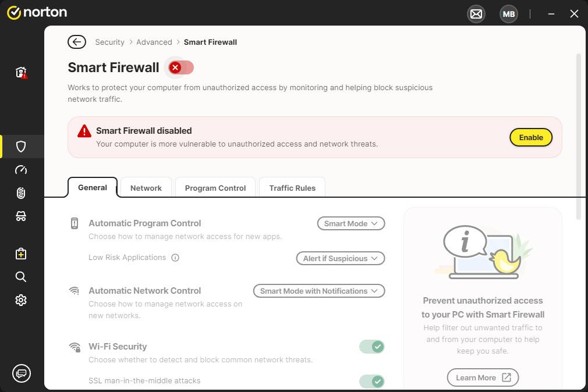Expand Smart Mode with Notifications dropdown

coord(319,291)
